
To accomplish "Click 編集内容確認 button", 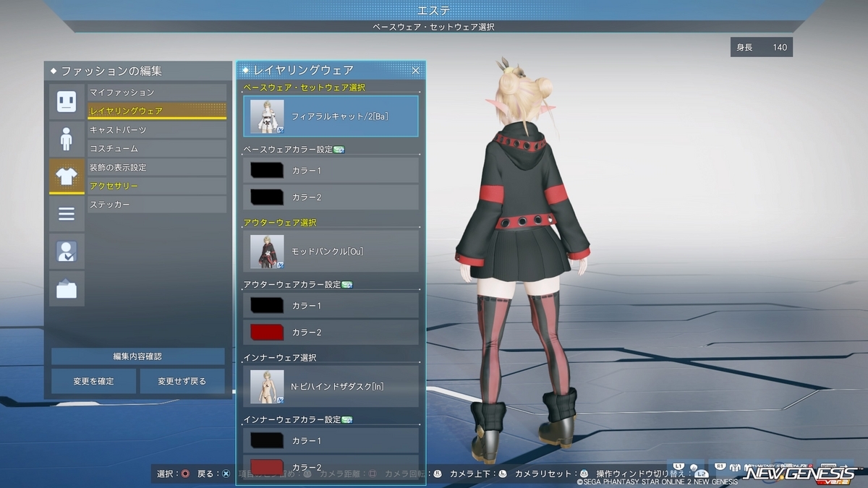I will coord(137,356).
